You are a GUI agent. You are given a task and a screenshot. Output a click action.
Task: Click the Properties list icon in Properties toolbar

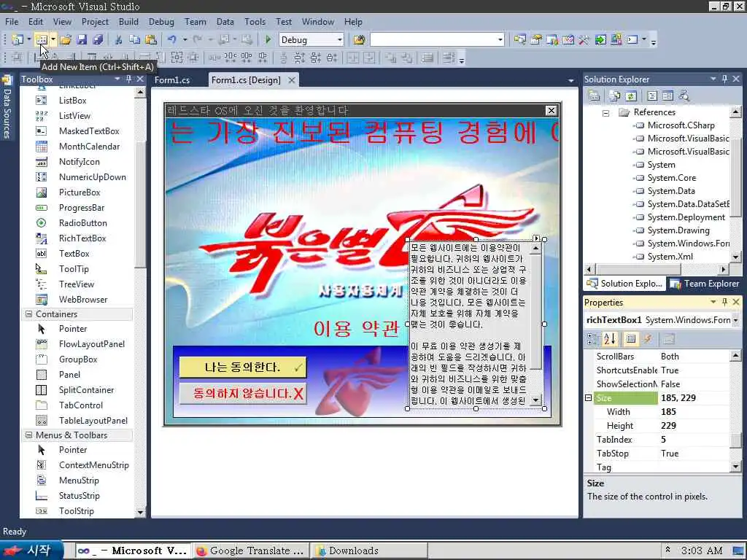[x=631, y=339]
